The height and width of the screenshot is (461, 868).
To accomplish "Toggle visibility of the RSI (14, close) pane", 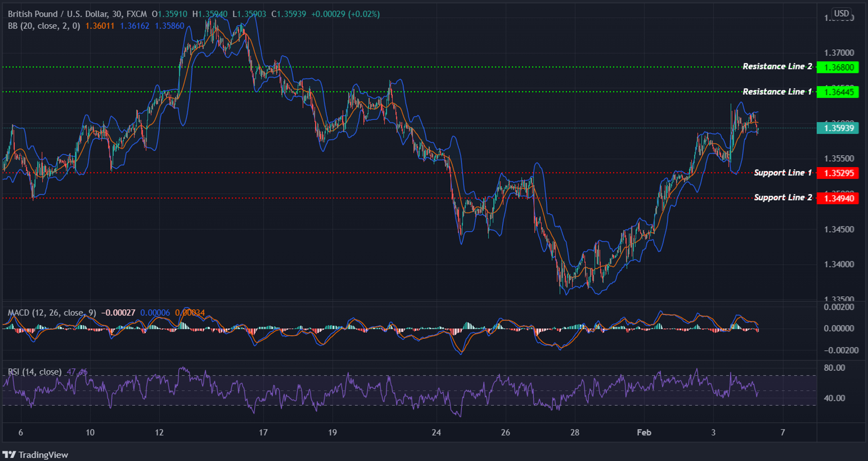I will pos(35,371).
